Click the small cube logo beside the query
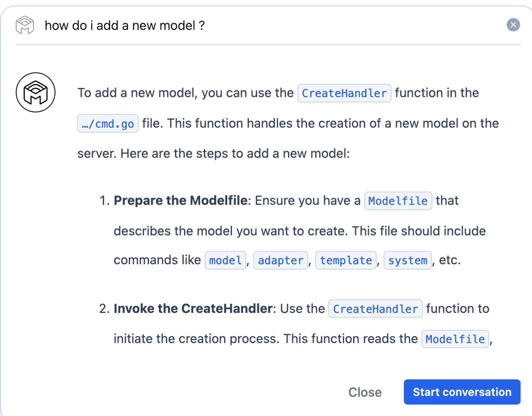The height and width of the screenshot is (416, 532). (x=25, y=25)
